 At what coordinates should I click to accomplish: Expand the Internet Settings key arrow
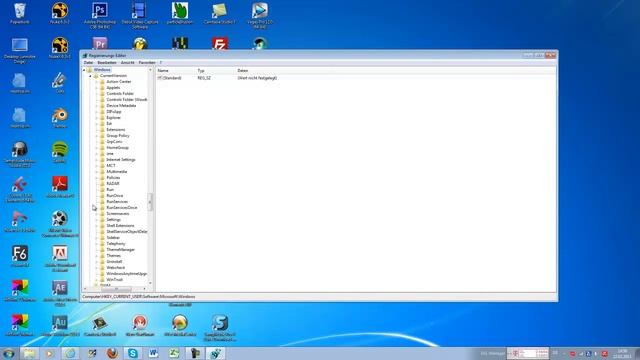click(97, 160)
